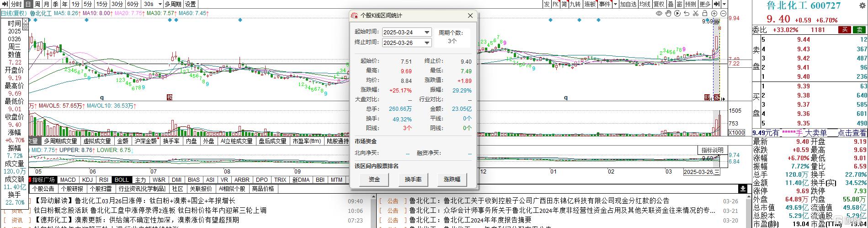Open the 复权 adjustment option
Screen dimensions: 868x228
(659, 4)
